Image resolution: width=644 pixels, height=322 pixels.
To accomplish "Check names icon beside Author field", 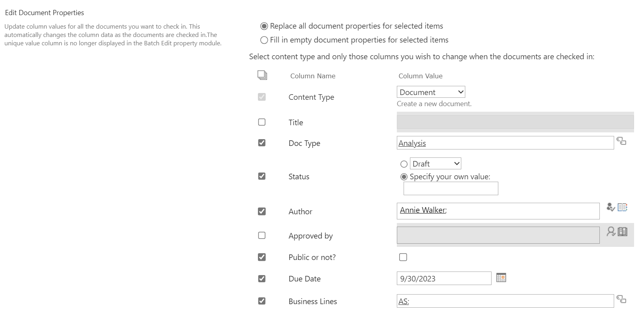I will pyautogui.click(x=611, y=207).
